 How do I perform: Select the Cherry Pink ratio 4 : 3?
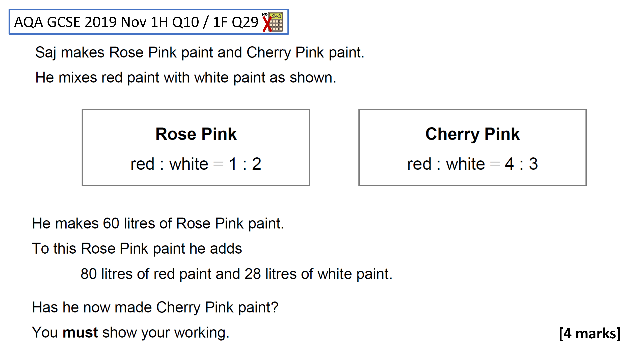pos(522,164)
